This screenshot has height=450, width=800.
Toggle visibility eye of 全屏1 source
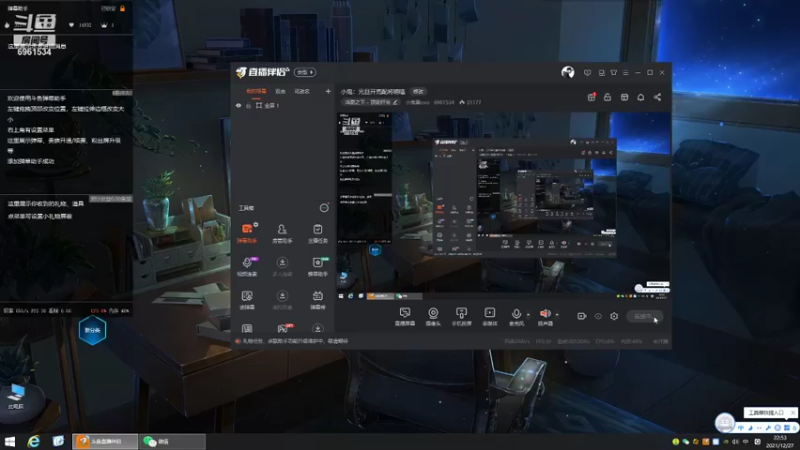point(238,106)
